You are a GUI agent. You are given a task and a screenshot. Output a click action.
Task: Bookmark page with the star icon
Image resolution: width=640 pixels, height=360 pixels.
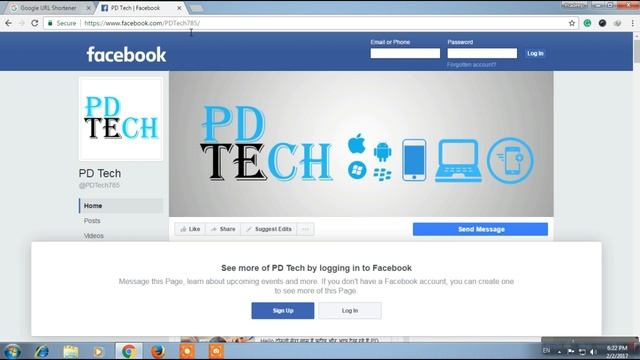572,23
